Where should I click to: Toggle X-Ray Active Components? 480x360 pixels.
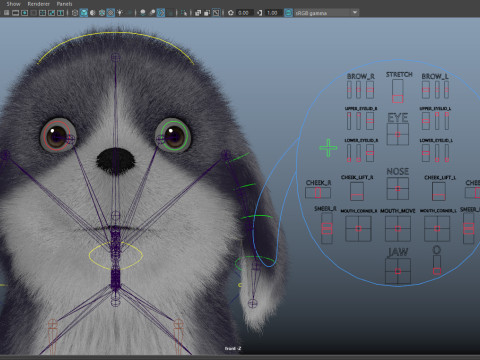coord(207,13)
